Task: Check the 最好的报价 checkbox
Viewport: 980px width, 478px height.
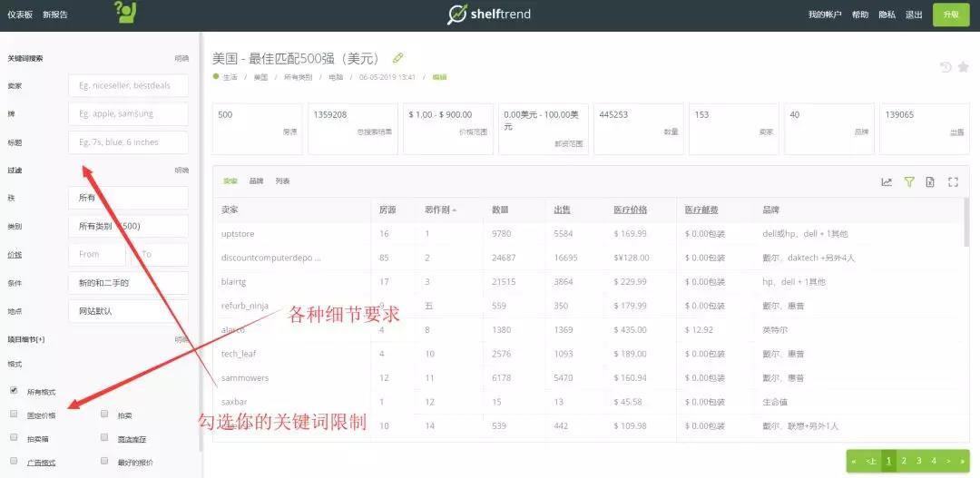Action: (104, 461)
